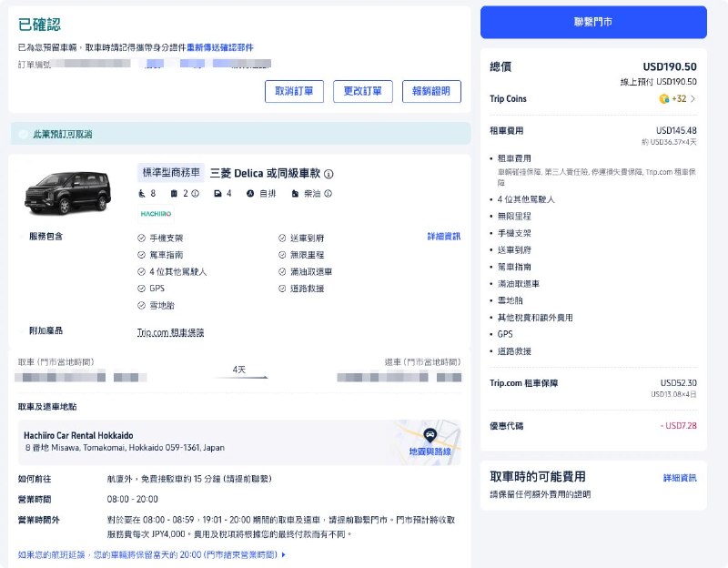Click info icon next to 三菱 Delica 或同級車款
728x568 pixels.
[329, 174]
